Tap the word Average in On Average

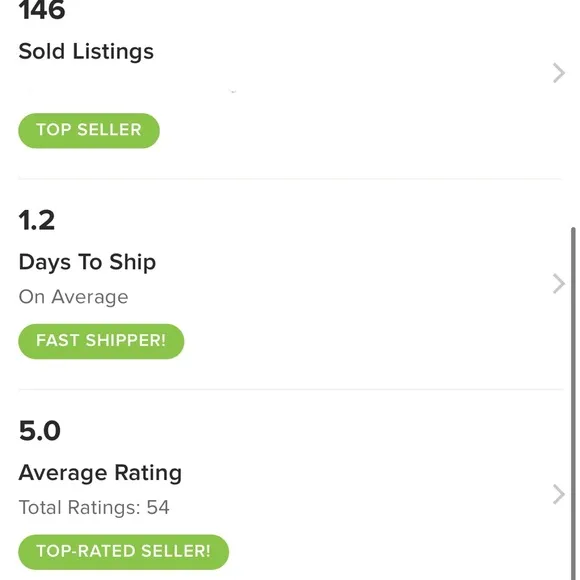point(90,297)
